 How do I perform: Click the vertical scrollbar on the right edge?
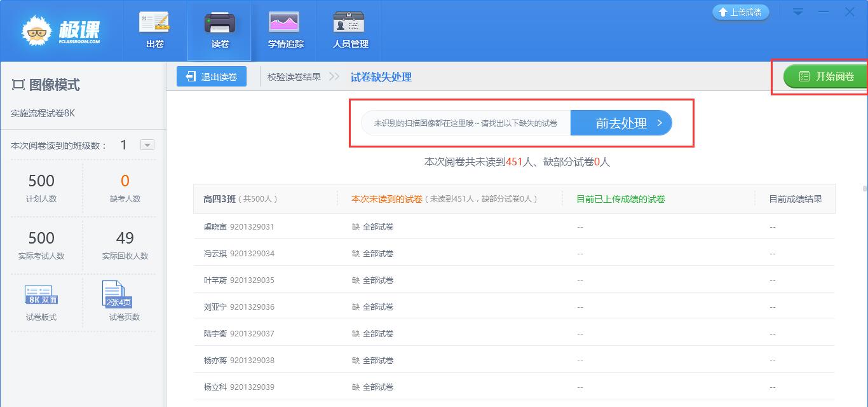click(x=864, y=188)
